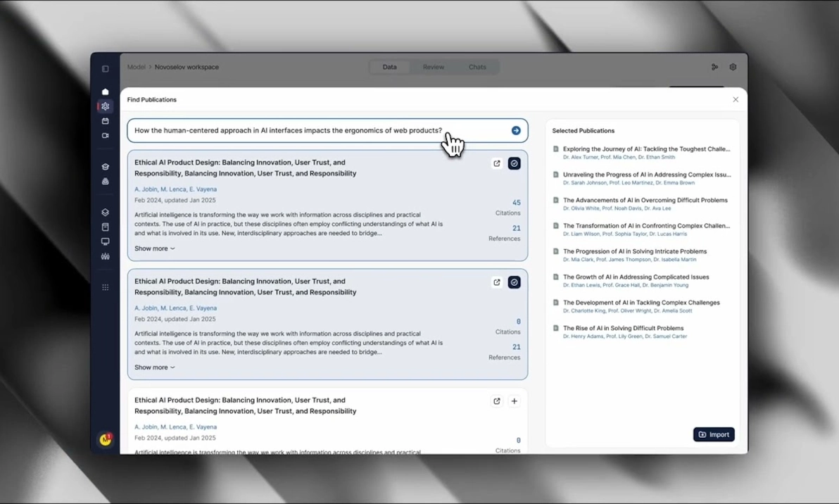The image size is (839, 504).
Task: Deselect the first publication's checkmark toggle
Action: 515,163
